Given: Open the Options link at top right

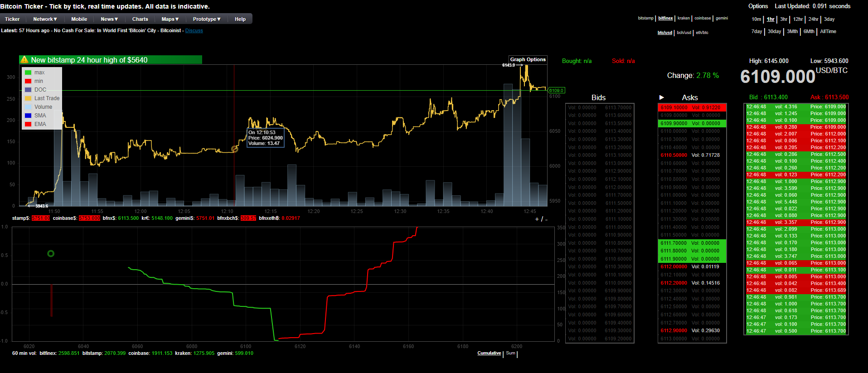Looking at the screenshot, I should tap(758, 6).
